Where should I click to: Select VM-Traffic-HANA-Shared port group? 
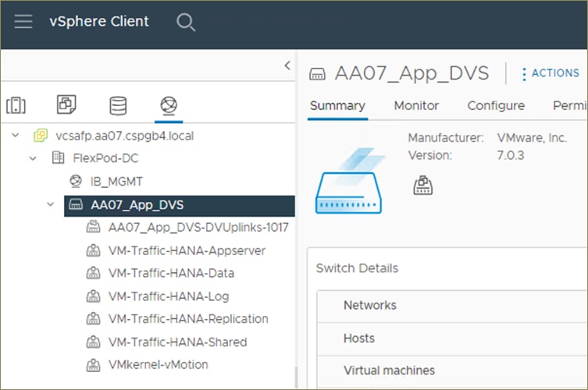point(177,342)
